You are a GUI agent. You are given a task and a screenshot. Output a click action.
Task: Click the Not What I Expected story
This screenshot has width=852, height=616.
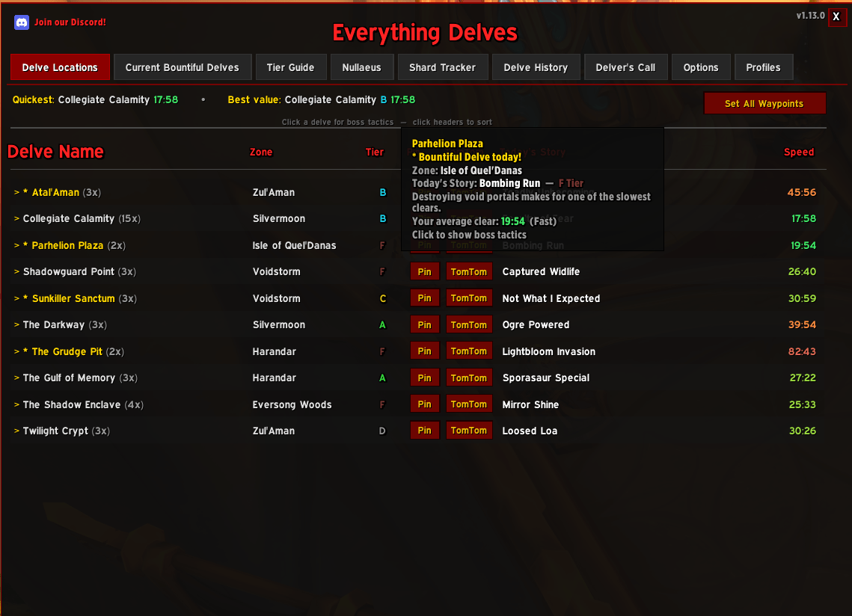[551, 298]
